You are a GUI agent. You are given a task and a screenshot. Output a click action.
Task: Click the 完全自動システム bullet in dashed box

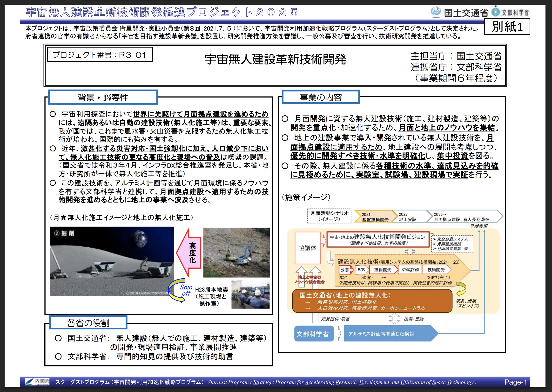[x=450, y=239]
